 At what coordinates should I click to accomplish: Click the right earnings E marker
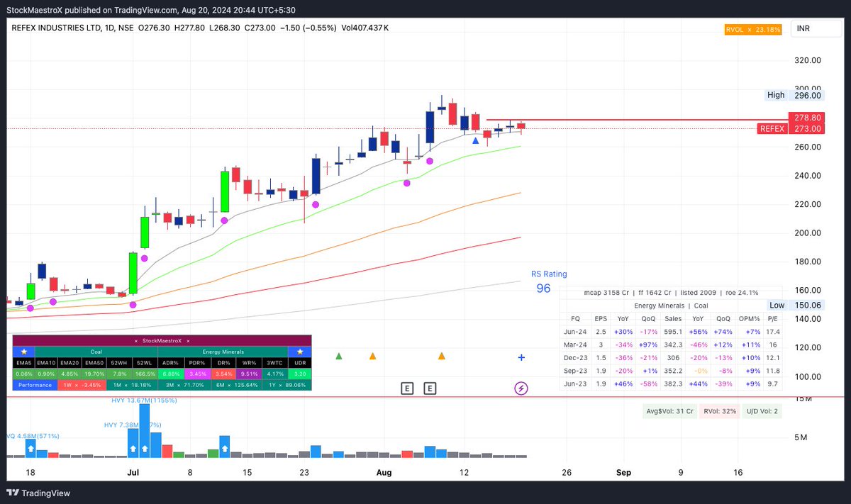click(x=430, y=388)
